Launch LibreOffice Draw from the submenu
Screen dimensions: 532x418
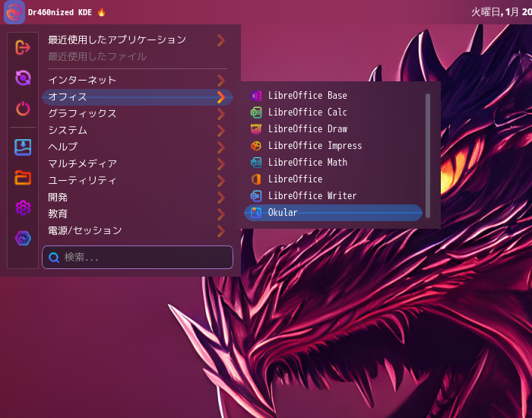click(x=333, y=129)
